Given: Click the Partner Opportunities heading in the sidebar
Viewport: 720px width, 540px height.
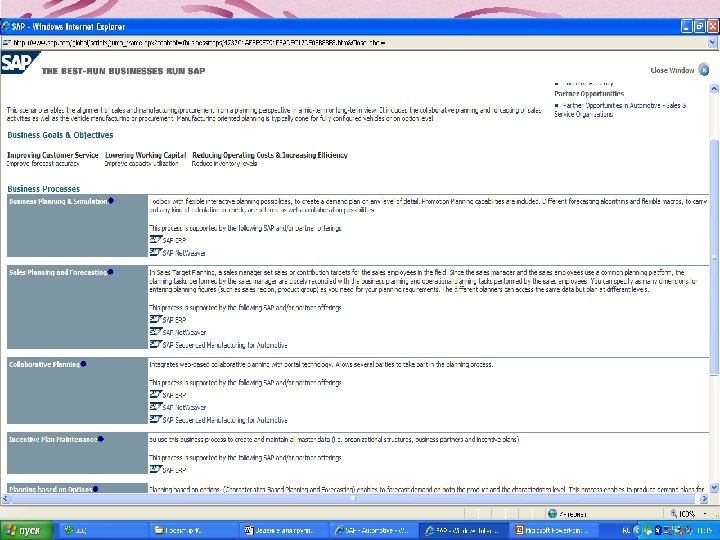Looking at the screenshot, I should [589, 93].
